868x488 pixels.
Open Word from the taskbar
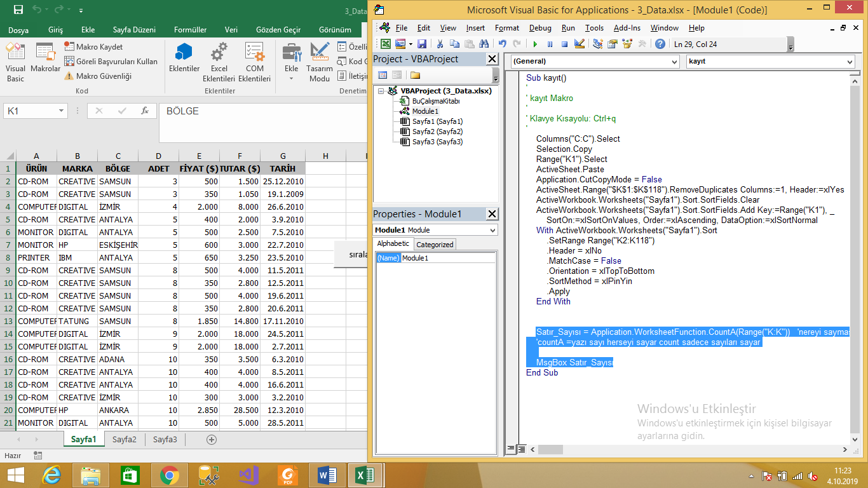[x=327, y=475]
